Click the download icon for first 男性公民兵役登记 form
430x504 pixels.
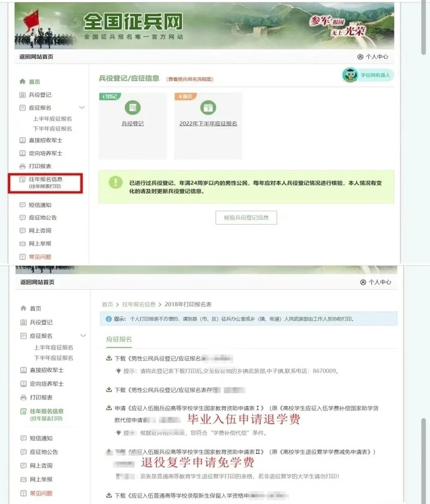coord(109,358)
